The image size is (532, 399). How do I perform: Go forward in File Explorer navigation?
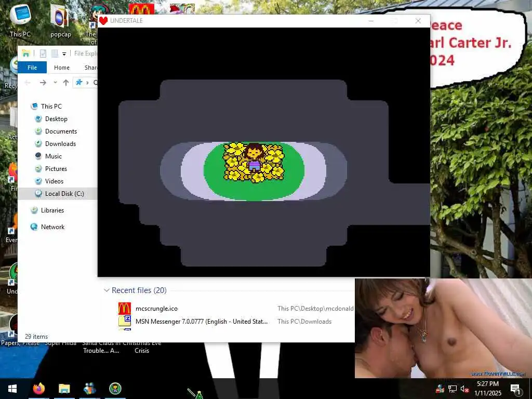coord(43,83)
